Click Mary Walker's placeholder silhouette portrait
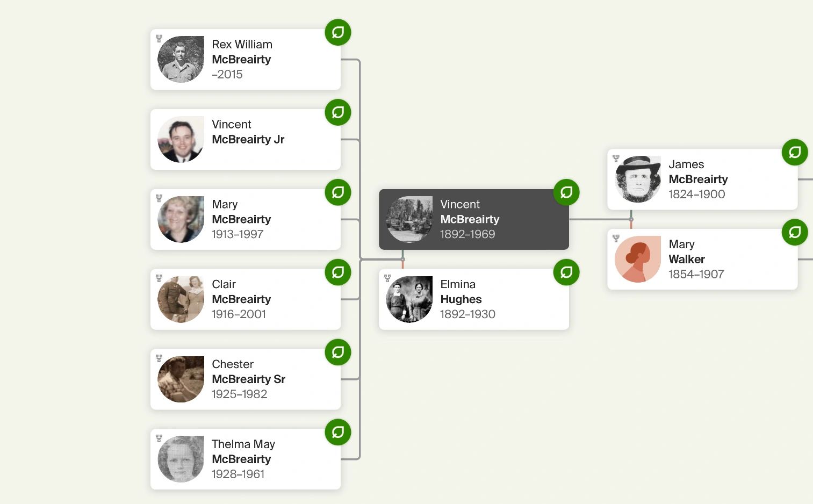Screen dimensions: 813x504 (x=638, y=259)
